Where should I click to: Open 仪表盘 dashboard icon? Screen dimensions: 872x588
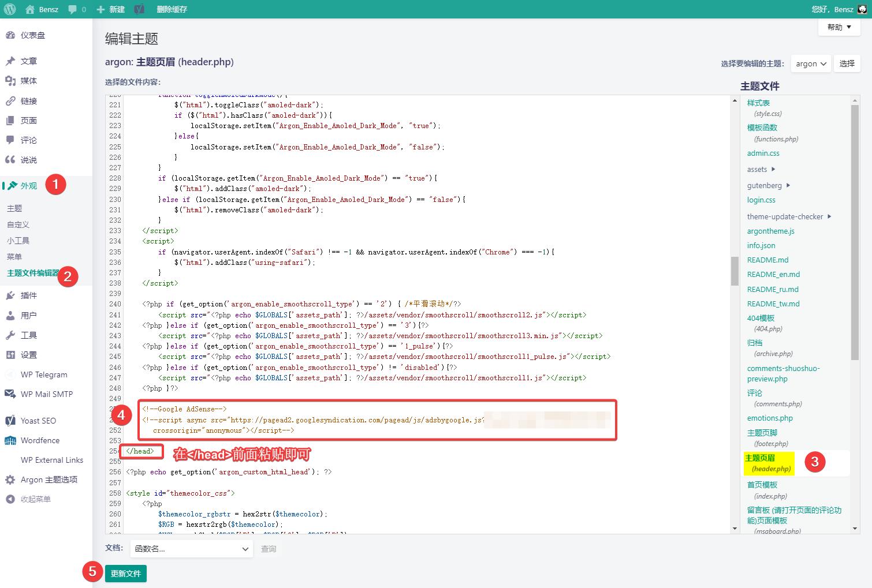(10, 35)
